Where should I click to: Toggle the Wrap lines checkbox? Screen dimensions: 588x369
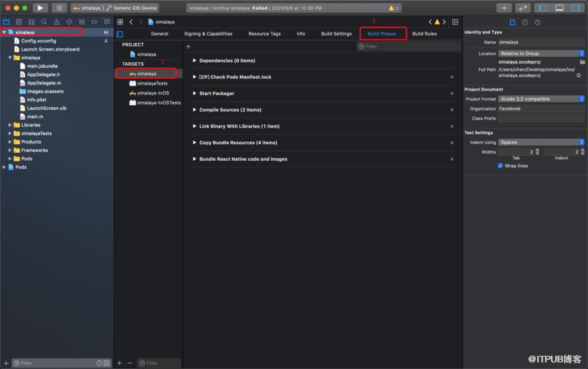pyautogui.click(x=500, y=165)
